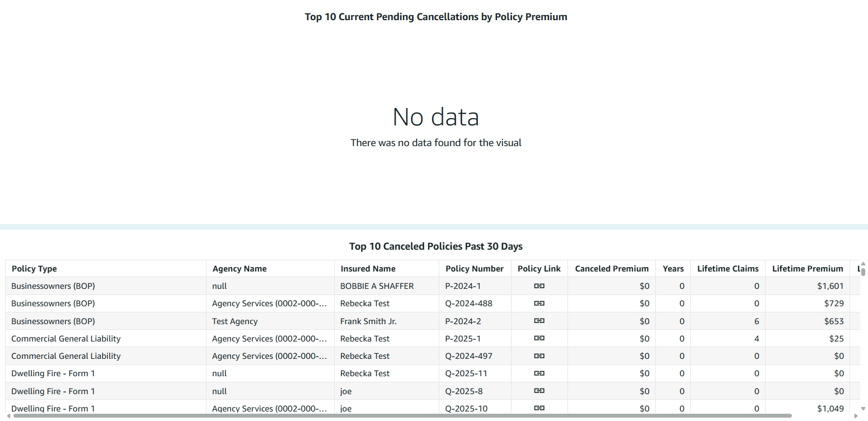Open policy link for Q-2025-10
Image resolution: width=868 pixels, height=421 pixels.
[539, 408]
